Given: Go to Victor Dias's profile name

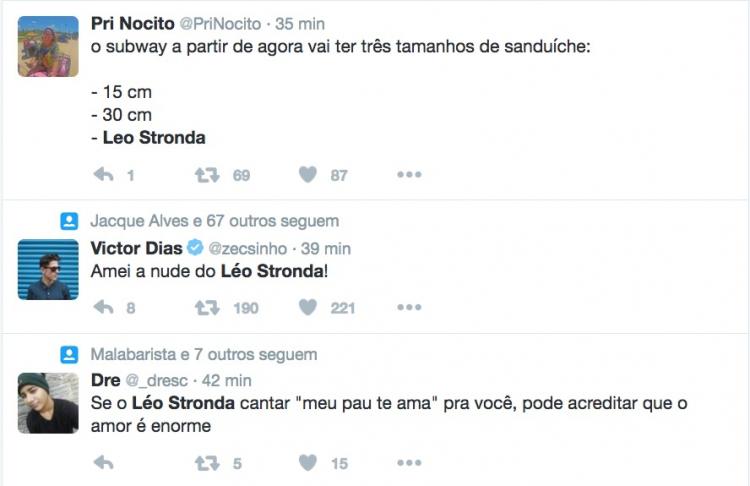Looking at the screenshot, I should click(136, 248).
